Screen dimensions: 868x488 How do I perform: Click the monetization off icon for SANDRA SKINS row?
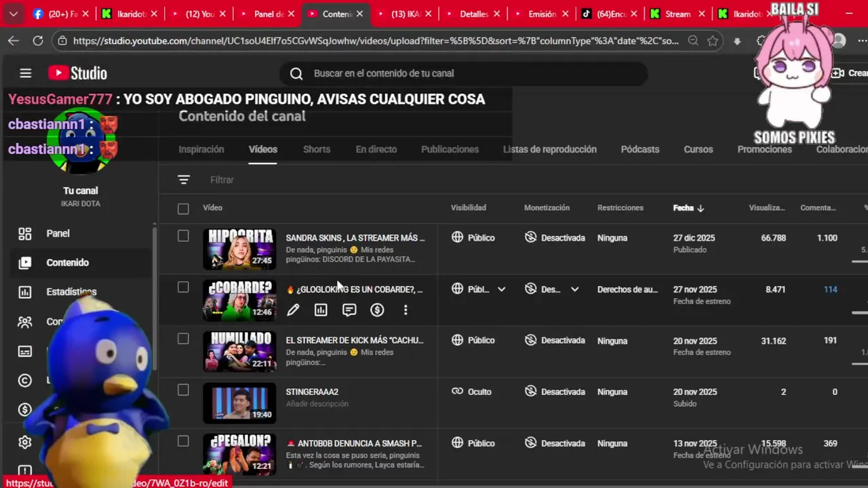click(531, 237)
